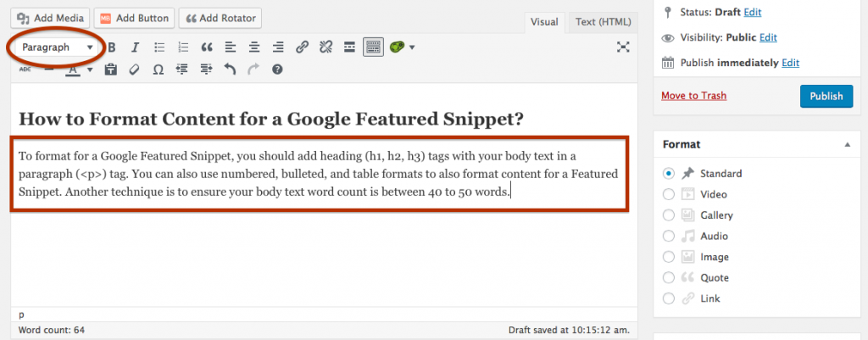Viewport: 868px width, 340px height.
Task: Toggle italic formatting in the editor toolbar
Action: tap(135, 47)
